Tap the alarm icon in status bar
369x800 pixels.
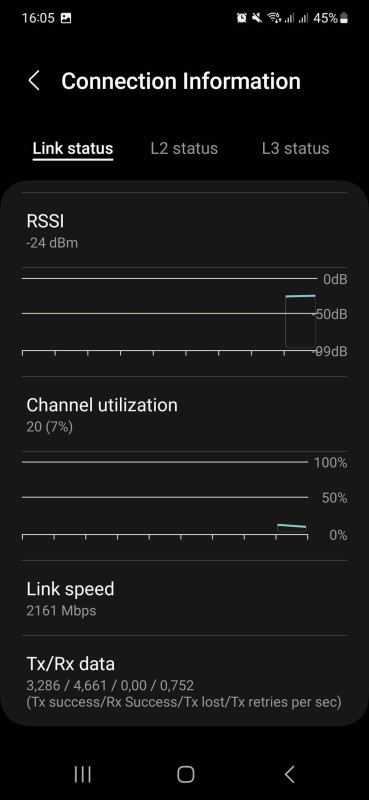click(241, 18)
